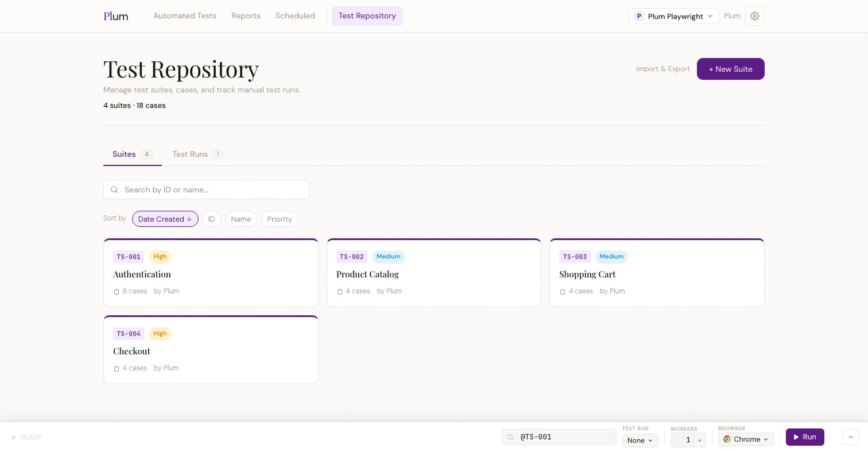Open the Shopping Cart suite card

click(657, 273)
